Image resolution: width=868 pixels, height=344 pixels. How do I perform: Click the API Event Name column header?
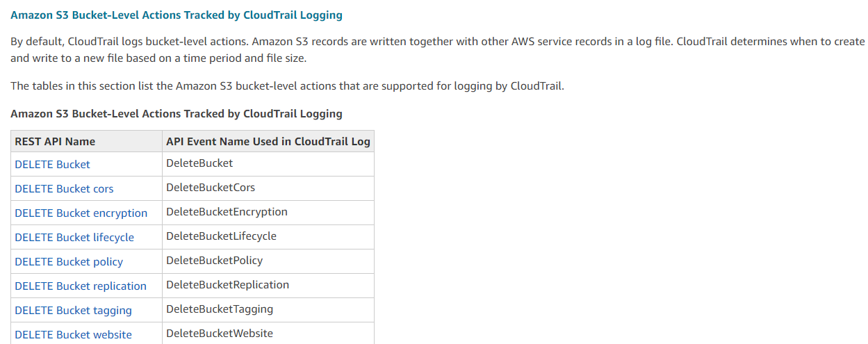[268, 142]
